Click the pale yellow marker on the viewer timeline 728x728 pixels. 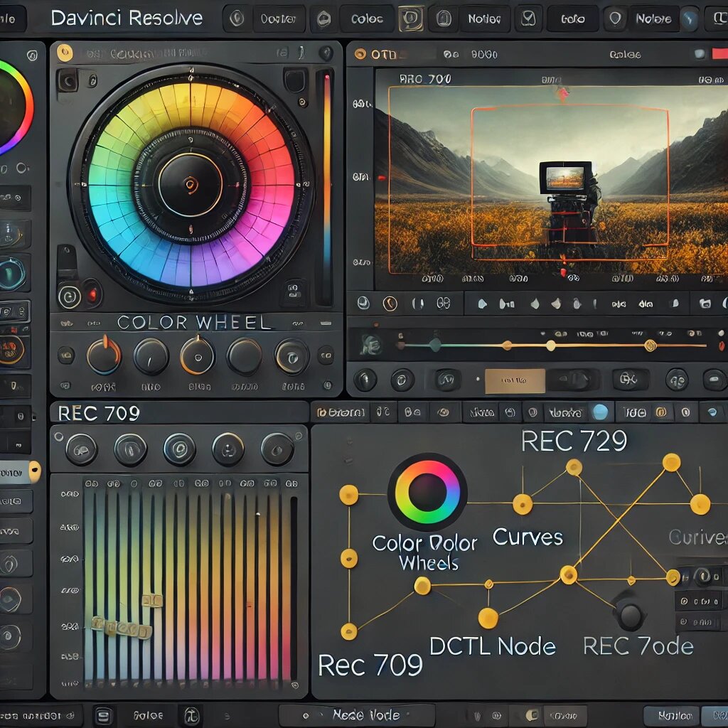[551, 346]
